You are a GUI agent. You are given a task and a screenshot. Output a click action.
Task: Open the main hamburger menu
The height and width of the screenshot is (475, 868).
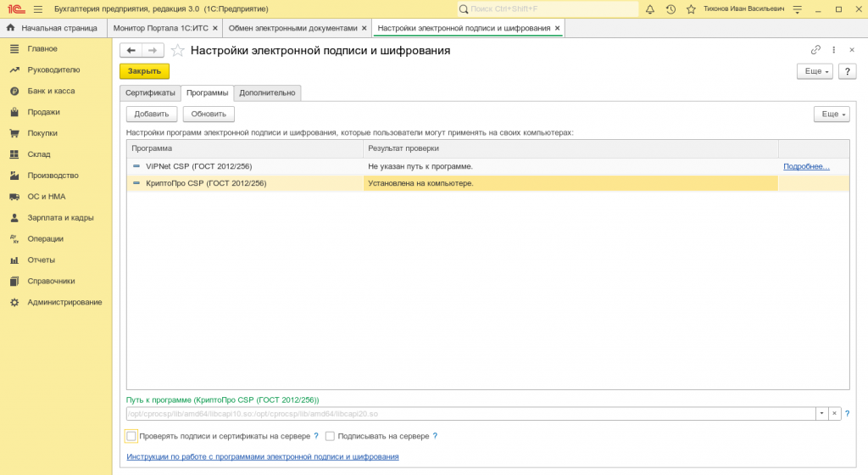(x=37, y=8)
